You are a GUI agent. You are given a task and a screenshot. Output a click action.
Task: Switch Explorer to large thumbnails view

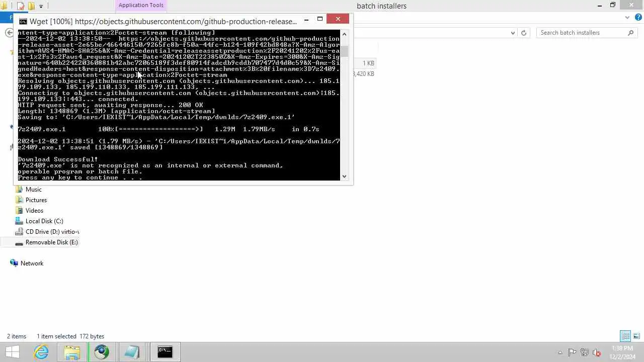(x=636, y=336)
